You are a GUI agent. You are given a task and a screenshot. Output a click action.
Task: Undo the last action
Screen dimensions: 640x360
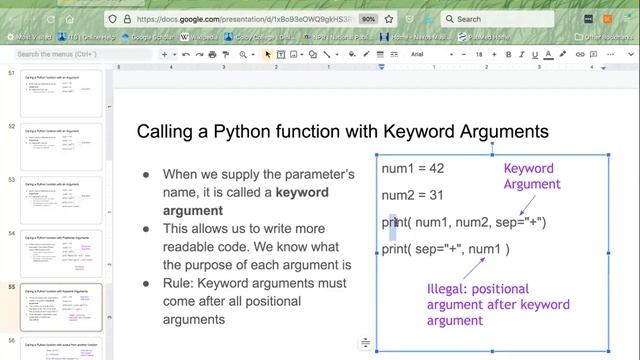[x=186, y=54]
